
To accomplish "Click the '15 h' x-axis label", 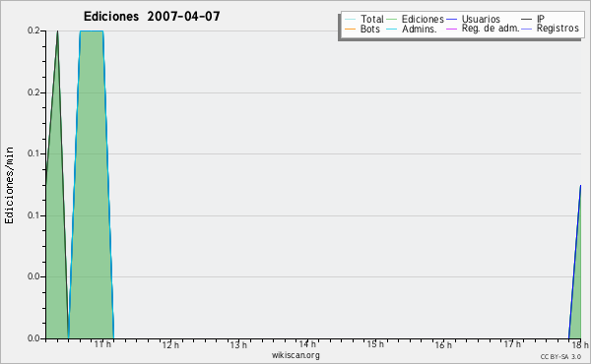I will click(375, 344).
